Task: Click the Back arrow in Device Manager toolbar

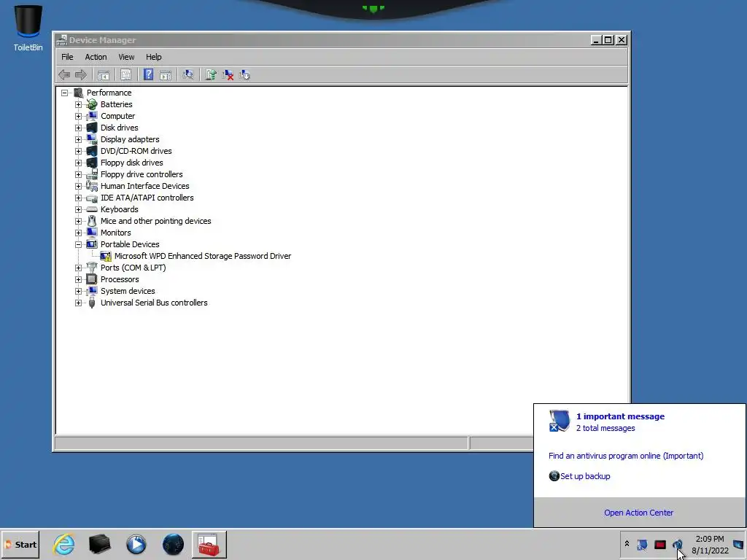Action: pos(64,75)
